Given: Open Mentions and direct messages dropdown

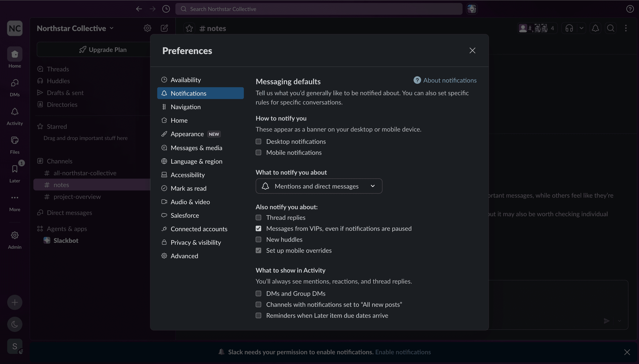Looking at the screenshot, I should coord(319,186).
